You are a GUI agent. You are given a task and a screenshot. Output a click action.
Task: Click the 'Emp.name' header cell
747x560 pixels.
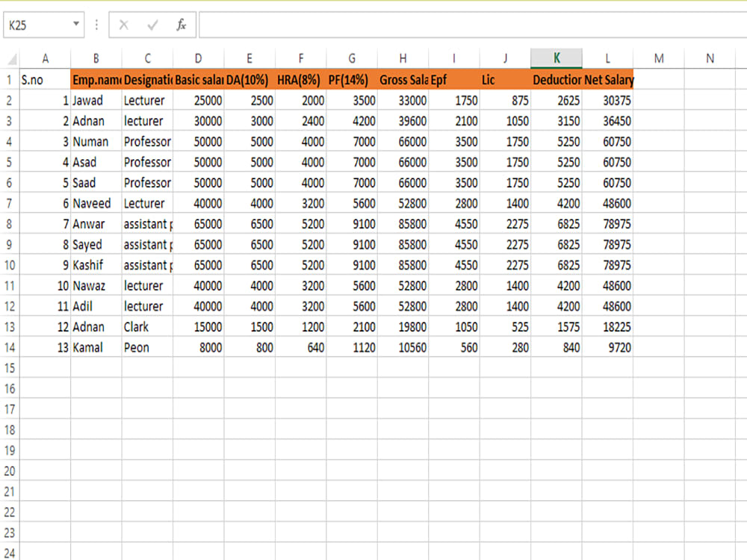coord(96,80)
